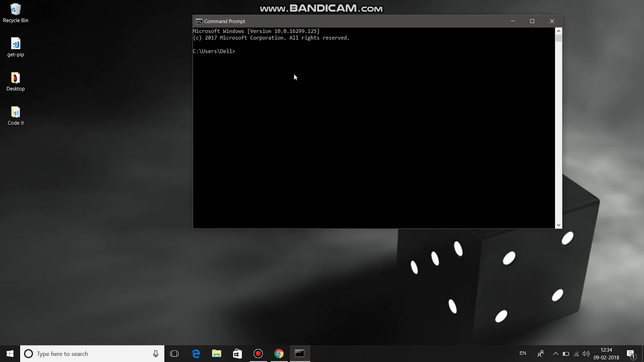Click the Command Prompt title bar icon
The height and width of the screenshot is (362, 644).
click(x=199, y=21)
